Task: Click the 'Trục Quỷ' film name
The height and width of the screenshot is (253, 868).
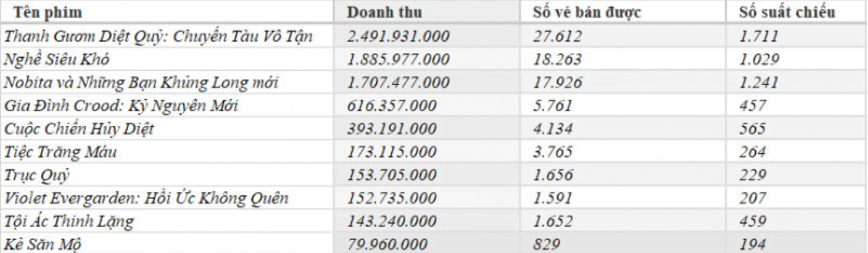Action: point(37,175)
